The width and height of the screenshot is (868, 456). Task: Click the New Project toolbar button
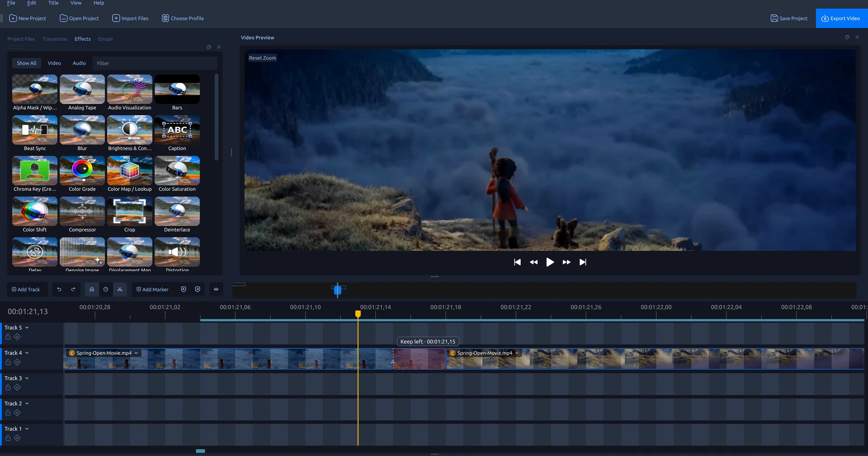click(x=28, y=19)
